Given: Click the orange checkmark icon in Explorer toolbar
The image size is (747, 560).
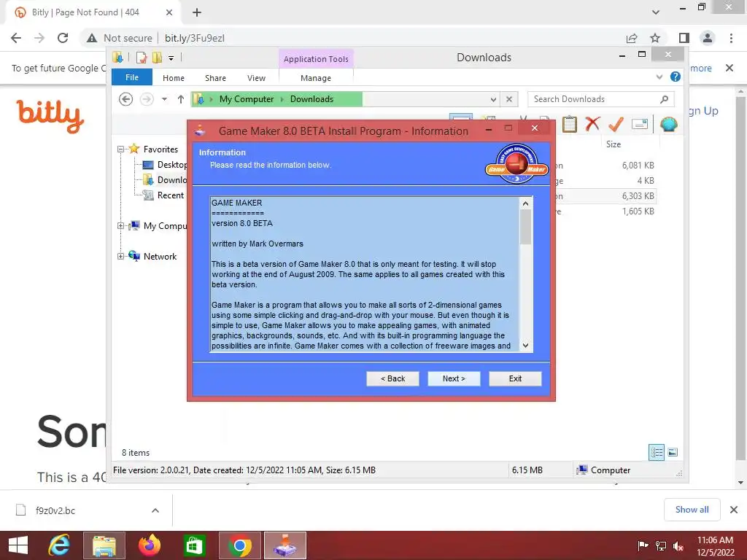Looking at the screenshot, I should pyautogui.click(x=616, y=124).
